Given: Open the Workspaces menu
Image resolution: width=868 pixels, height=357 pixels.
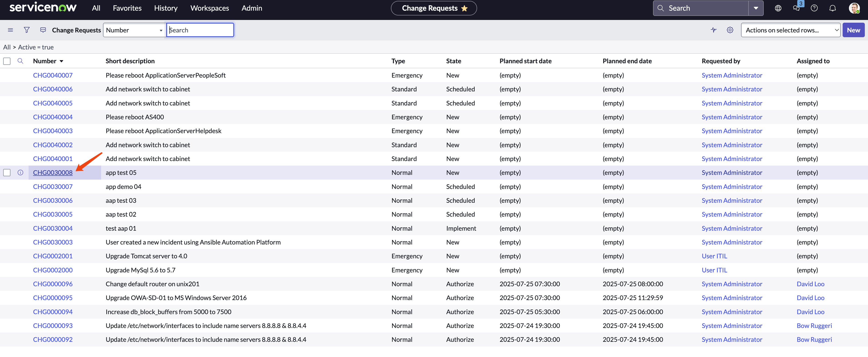Looking at the screenshot, I should click(x=209, y=8).
